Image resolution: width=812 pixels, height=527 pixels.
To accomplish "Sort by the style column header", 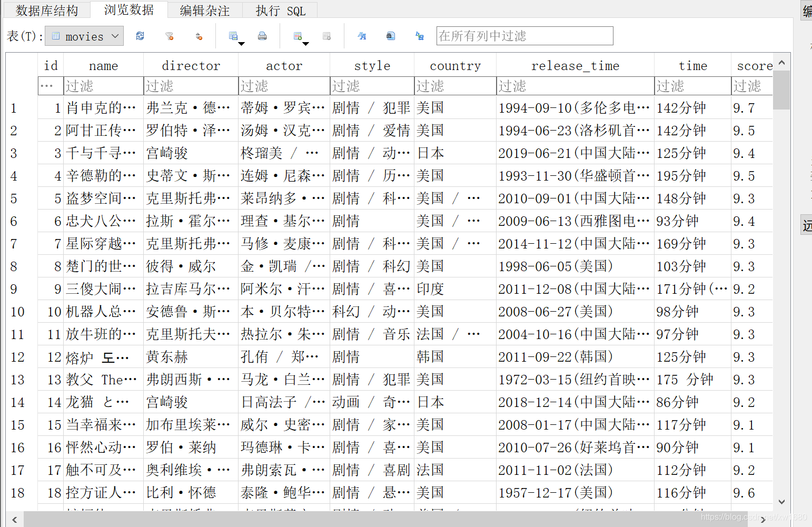I will click(372, 65).
